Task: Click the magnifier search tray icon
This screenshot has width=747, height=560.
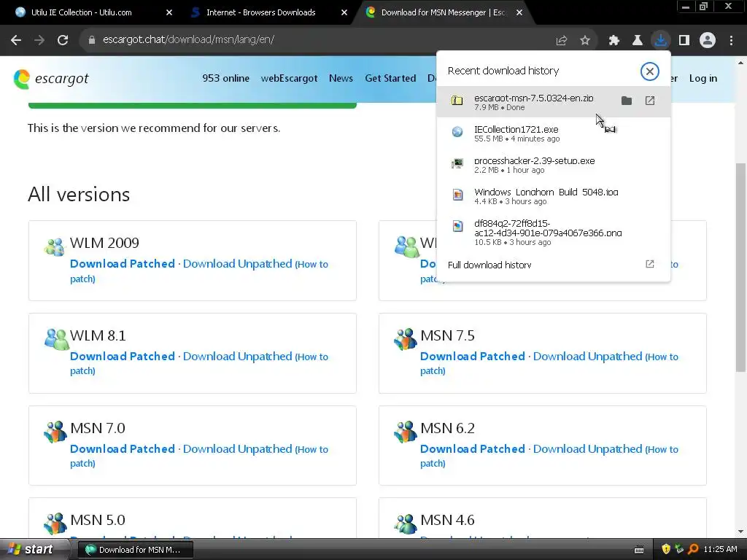Action: point(693,550)
